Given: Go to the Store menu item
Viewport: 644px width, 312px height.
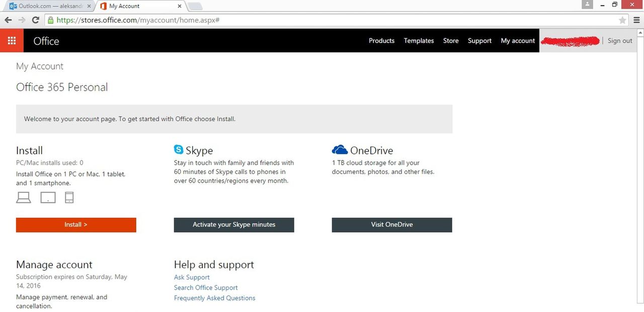Looking at the screenshot, I should (x=451, y=41).
